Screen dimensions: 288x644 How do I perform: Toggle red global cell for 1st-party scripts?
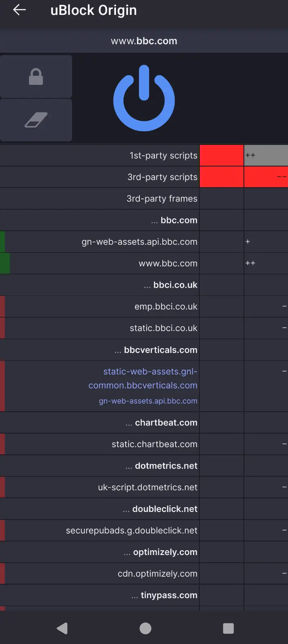pos(222,155)
